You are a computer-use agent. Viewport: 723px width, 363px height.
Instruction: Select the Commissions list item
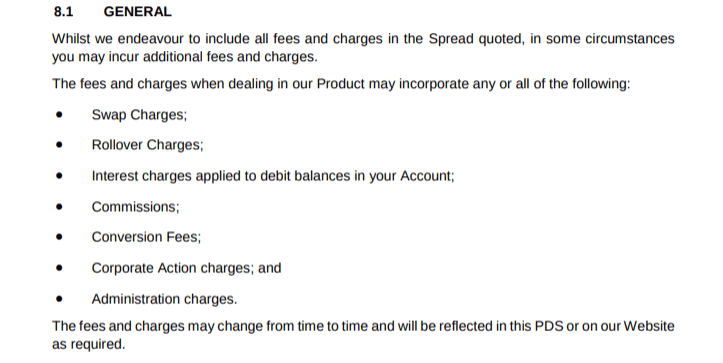[136, 207]
